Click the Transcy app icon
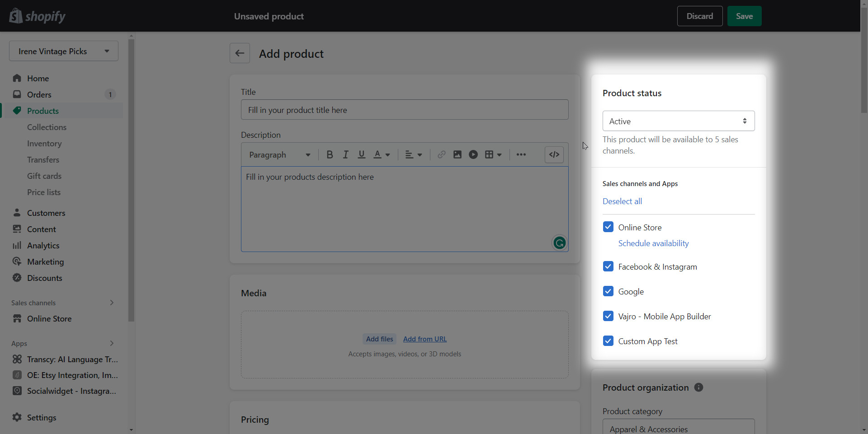The height and width of the screenshot is (434, 868). (17, 359)
